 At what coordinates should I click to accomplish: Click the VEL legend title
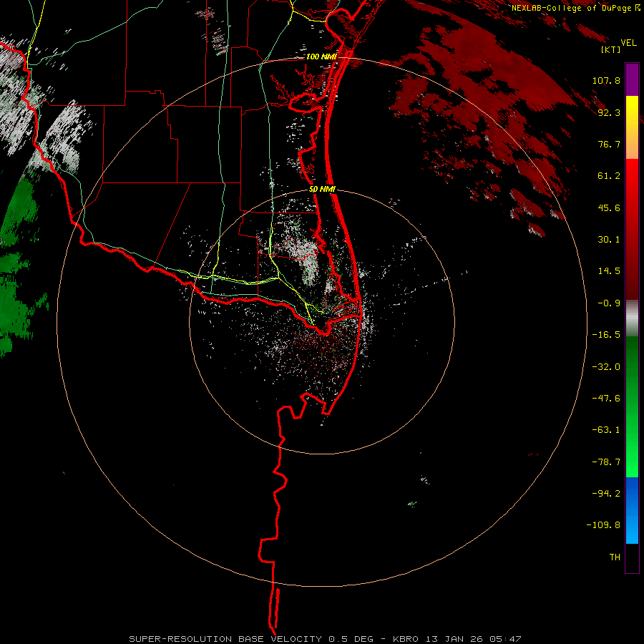tap(628, 43)
